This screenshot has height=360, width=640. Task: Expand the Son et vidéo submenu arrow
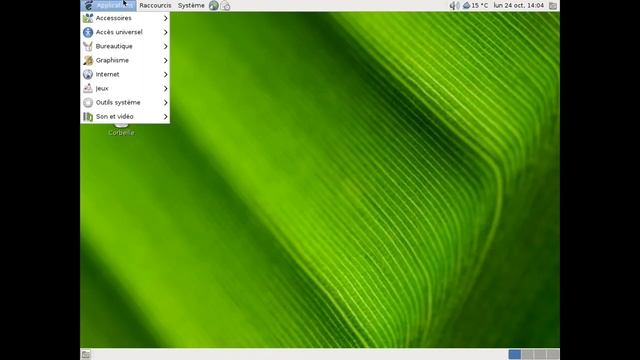tap(165, 116)
